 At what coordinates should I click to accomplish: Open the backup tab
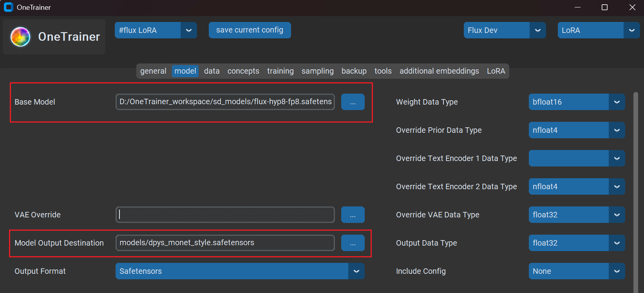(354, 71)
